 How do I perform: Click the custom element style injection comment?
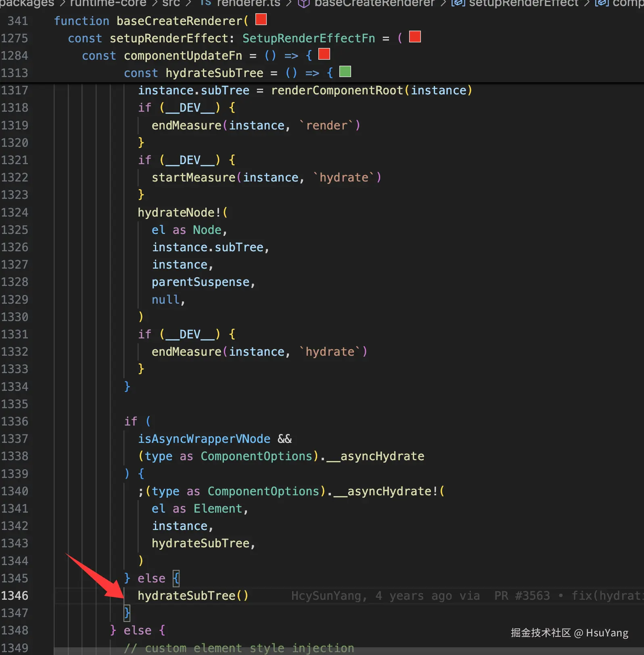239,648
